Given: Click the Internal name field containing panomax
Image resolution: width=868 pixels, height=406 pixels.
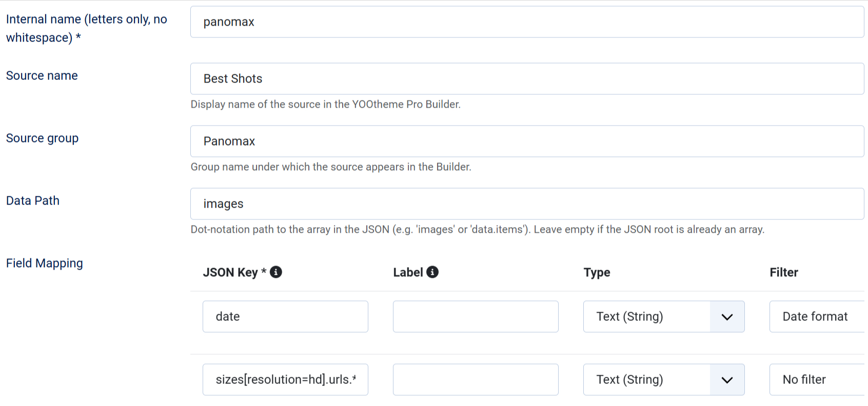Looking at the screenshot, I should click(x=527, y=22).
